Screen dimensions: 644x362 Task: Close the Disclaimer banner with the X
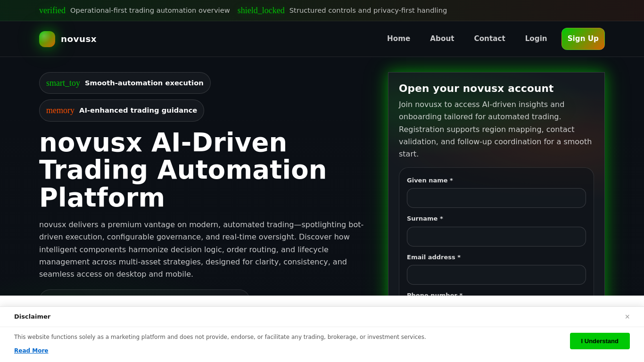pyautogui.click(x=627, y=317)
